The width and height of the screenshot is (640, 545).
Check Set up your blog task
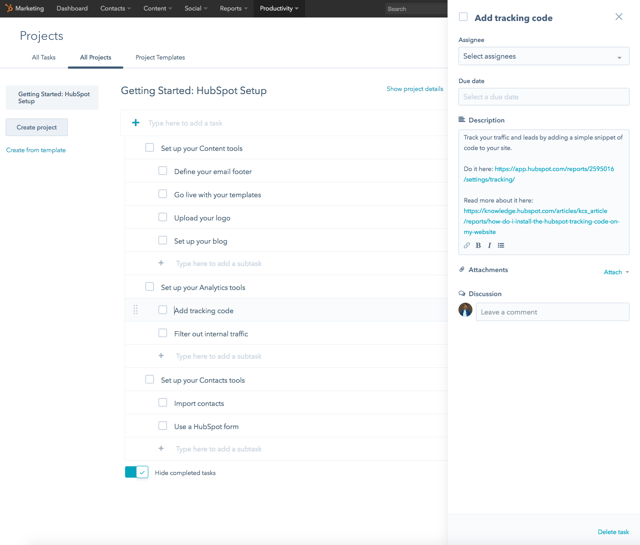tap(163, 240)
